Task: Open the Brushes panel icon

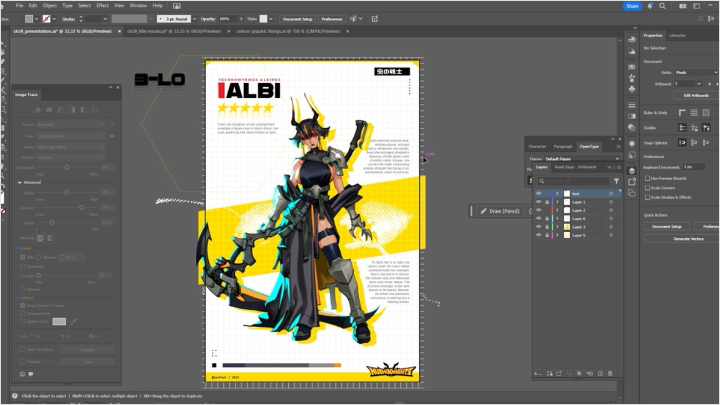Action: (x=632, y=78)
